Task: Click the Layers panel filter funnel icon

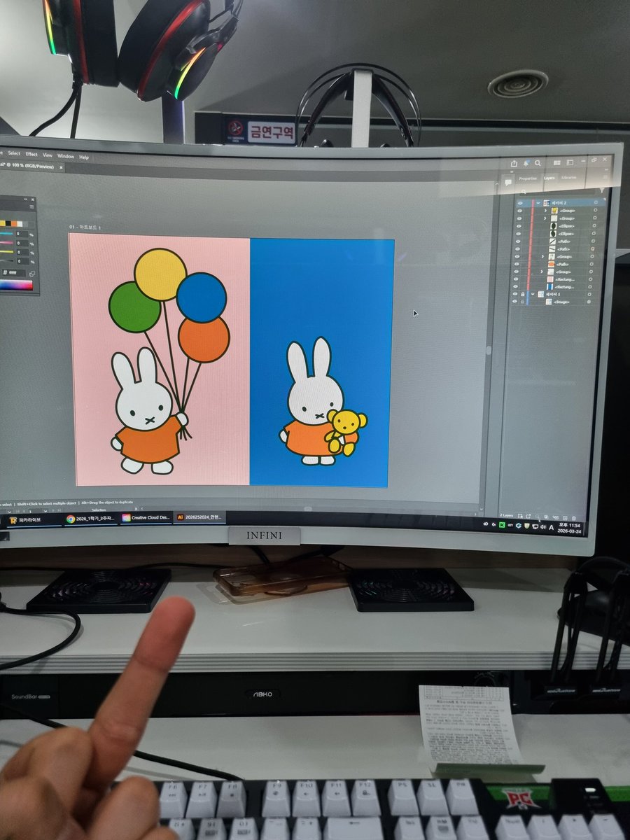Action: 602,190
